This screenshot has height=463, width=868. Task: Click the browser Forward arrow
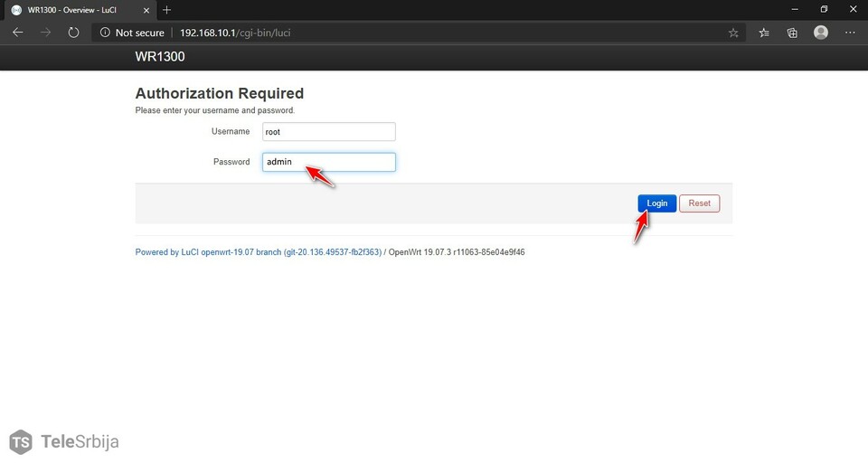(45, 33)
